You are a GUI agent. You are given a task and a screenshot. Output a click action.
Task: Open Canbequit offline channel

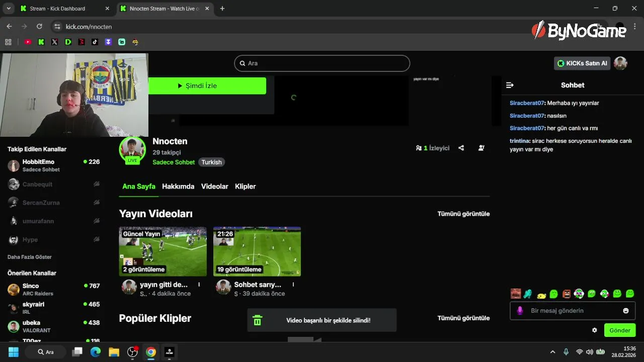tap(54, 185)
